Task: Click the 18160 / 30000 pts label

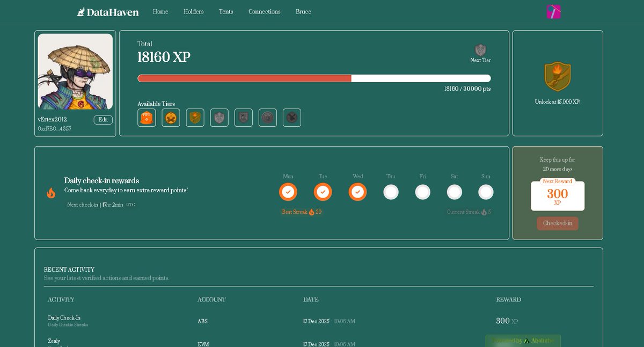Action: (x=467, y=89)
